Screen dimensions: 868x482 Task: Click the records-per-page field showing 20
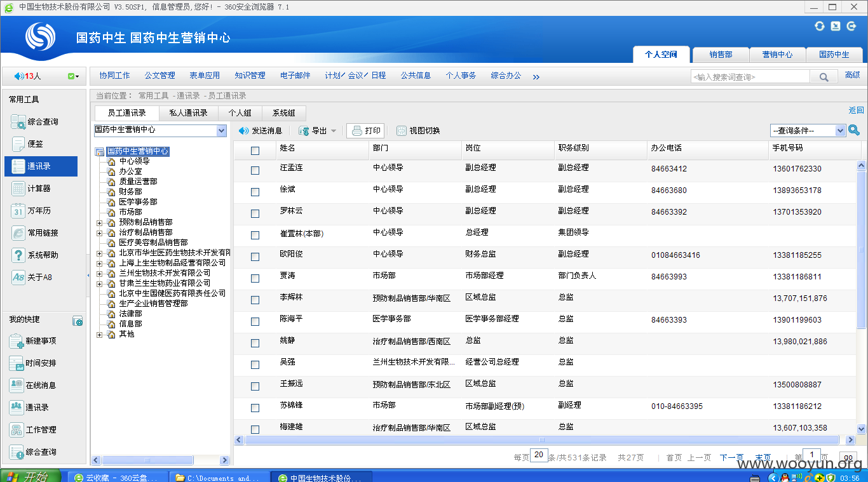[x=539, y=455]
